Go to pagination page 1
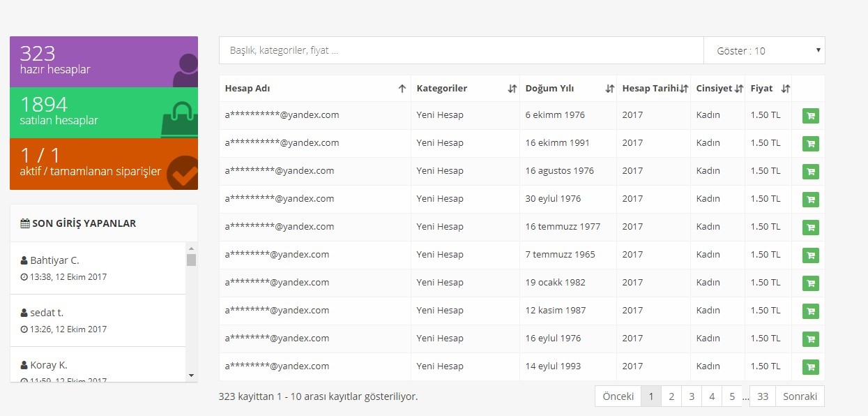 [x=650, y=396]
